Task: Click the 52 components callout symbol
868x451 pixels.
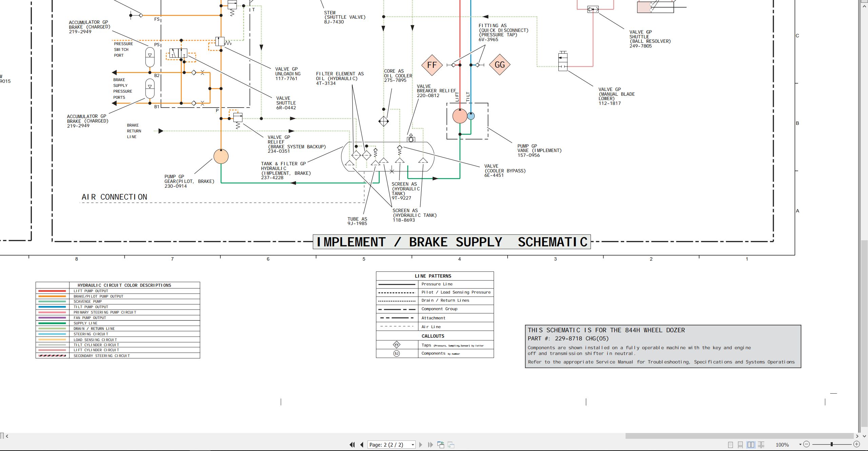Action: (397, 353)
